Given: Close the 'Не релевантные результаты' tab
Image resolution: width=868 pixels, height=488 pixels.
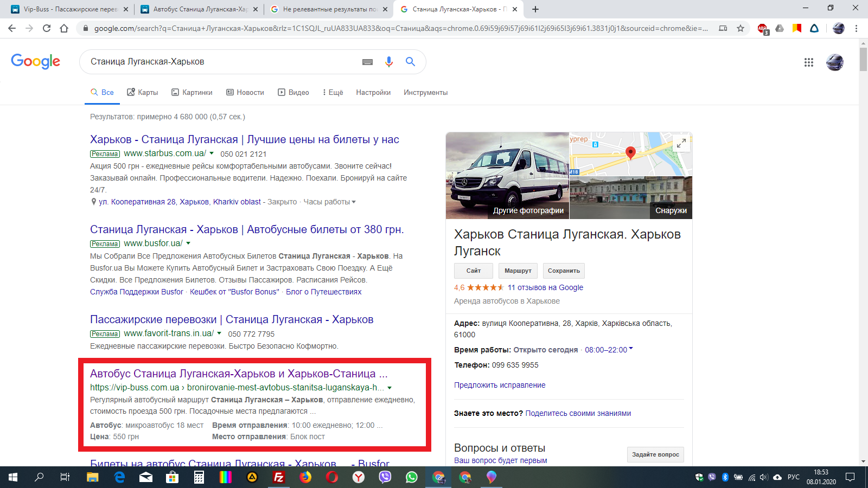Looking at the screenshot, I should 385,9.
